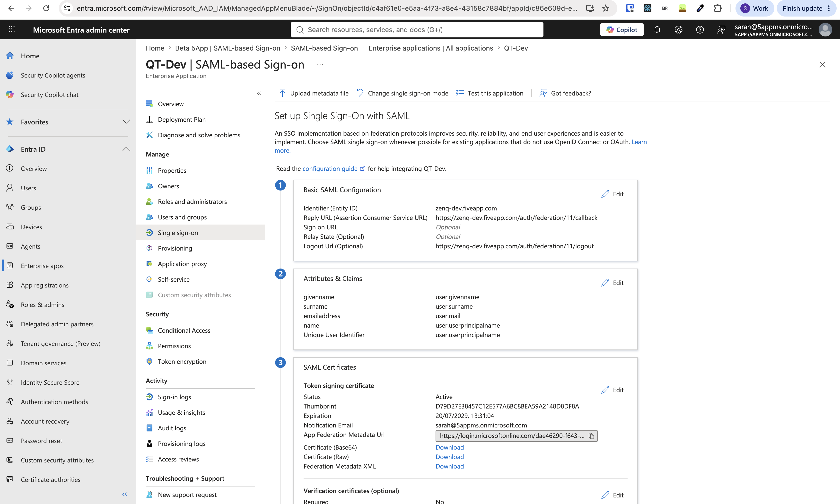The height and width of the screenshot is (504, 840).
Task: Click Beta 5App SAML-based Sign-on breadcrumb
Action: 227,48
